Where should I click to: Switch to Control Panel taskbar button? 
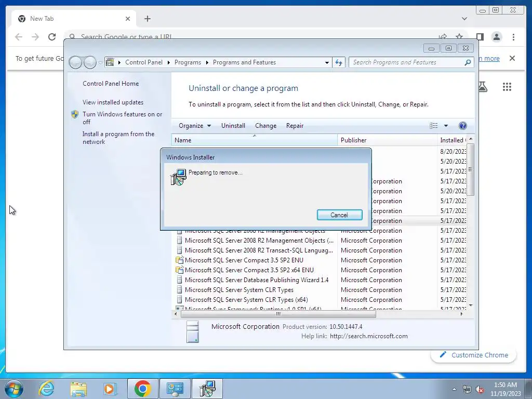click(x=175, y=389)
